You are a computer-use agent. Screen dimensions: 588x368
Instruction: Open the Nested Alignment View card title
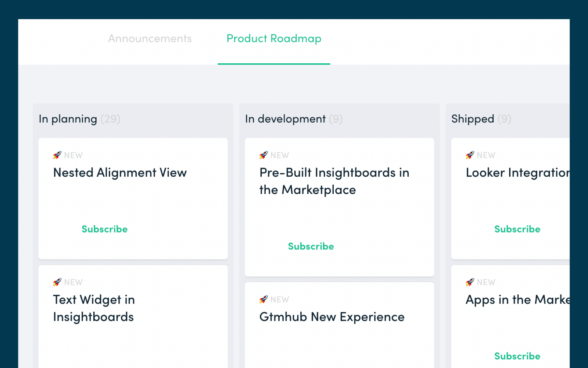[x=120, y=173]
